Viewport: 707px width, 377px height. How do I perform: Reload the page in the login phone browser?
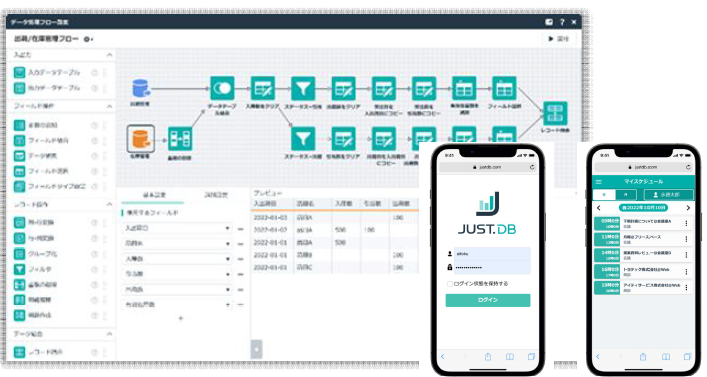(x=532, y=167)
